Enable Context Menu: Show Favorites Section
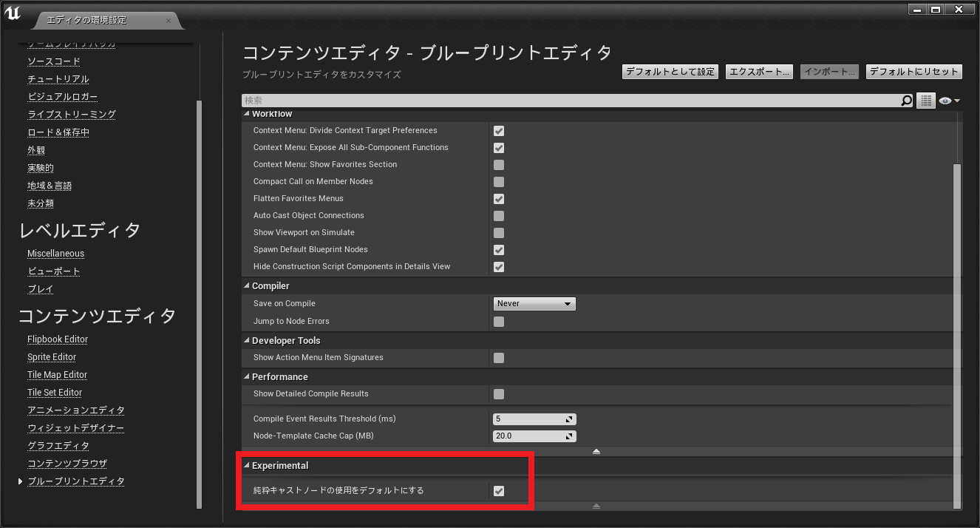The image size is (980, 528). click(x=499, y=164)
